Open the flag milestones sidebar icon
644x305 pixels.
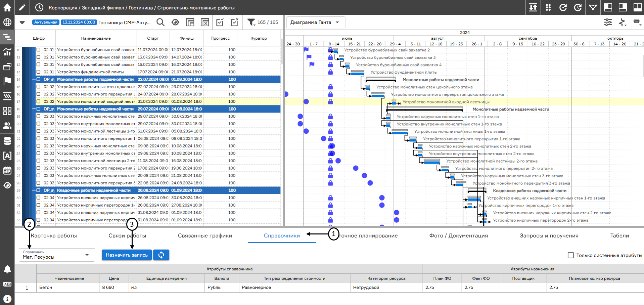(7, 81)
